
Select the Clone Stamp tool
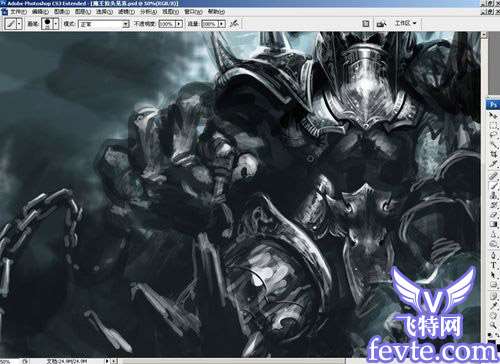(493, 196)
